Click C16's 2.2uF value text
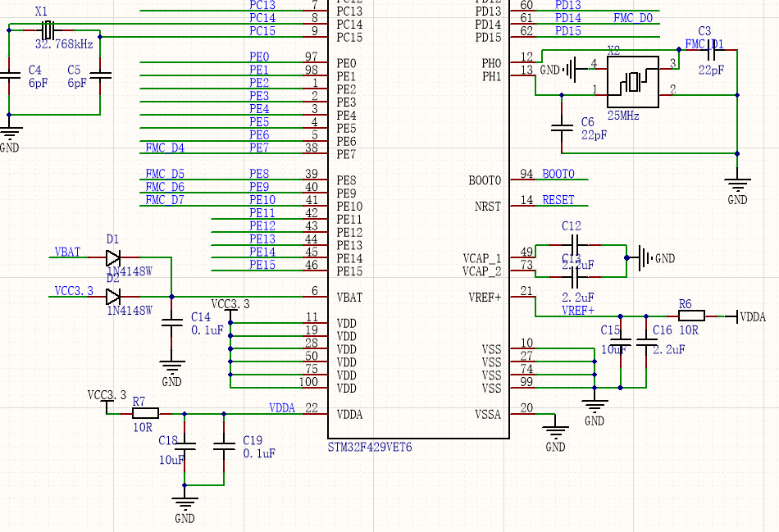The image size is (779, 532). tap(668, 349)
